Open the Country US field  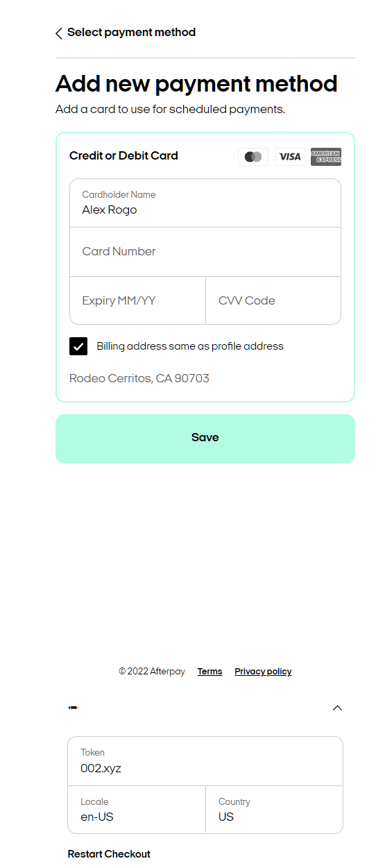point(275,810)
